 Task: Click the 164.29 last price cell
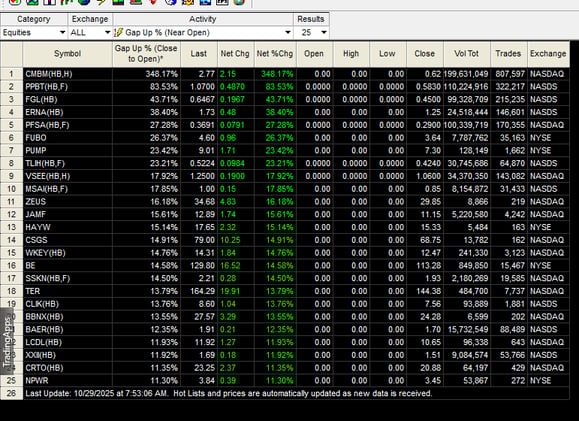coord(199,291)
